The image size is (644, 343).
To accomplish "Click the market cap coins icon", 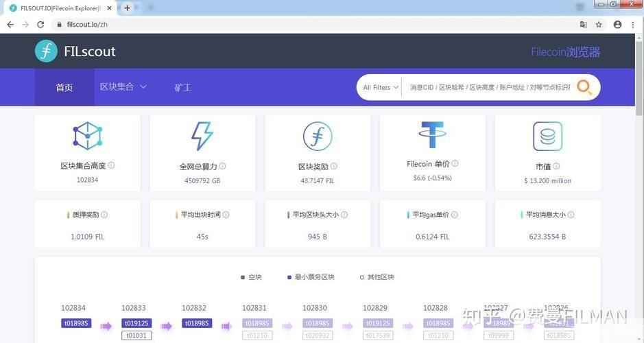I will tap(547, 136).
